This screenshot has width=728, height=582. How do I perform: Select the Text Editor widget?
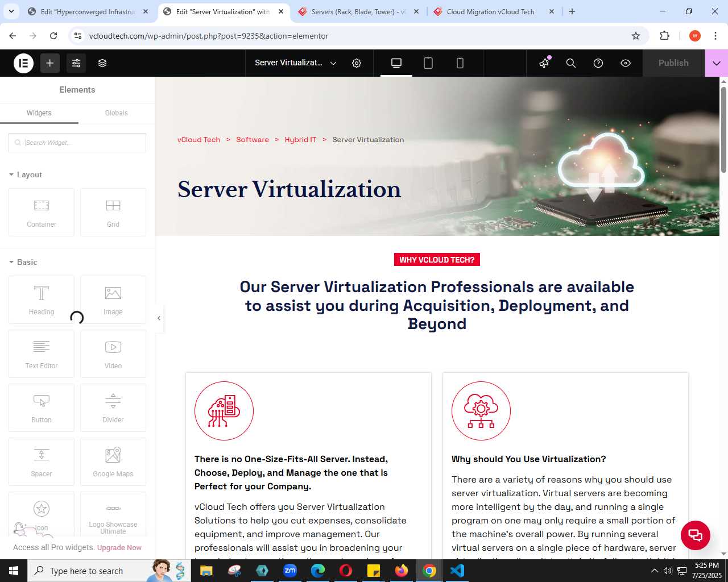(x=42, y=354)
